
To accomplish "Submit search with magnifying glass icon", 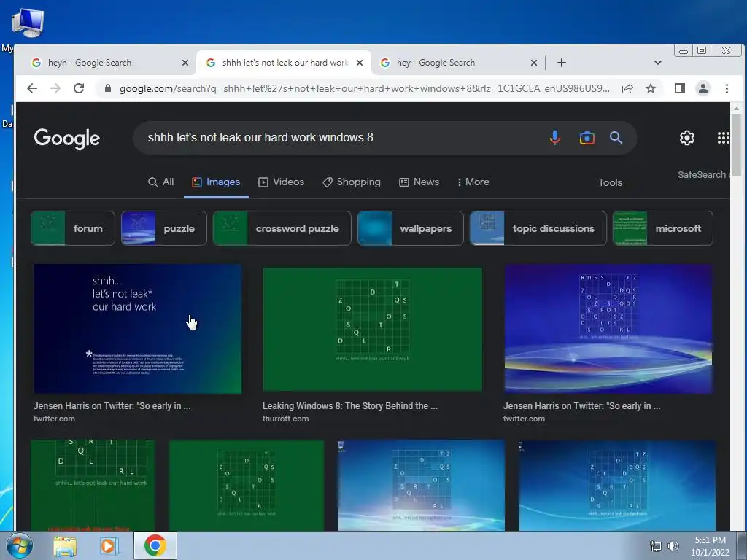I will (616, 138).
